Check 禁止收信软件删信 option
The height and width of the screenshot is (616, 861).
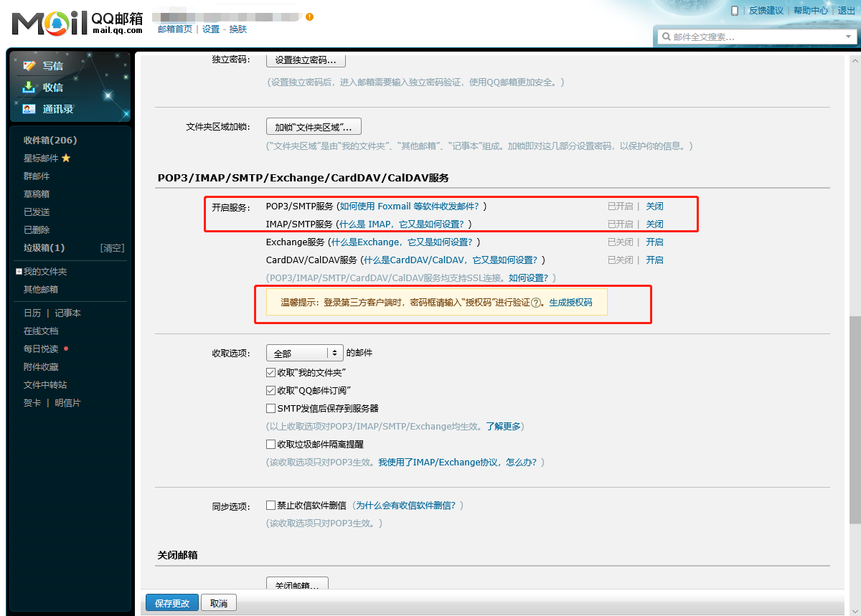[270, 506]
